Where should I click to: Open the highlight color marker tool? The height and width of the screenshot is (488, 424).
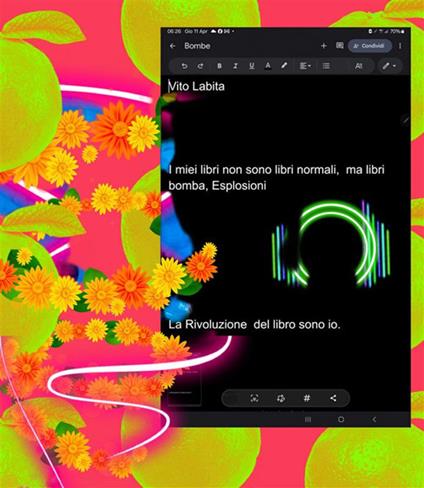(284, 66)
